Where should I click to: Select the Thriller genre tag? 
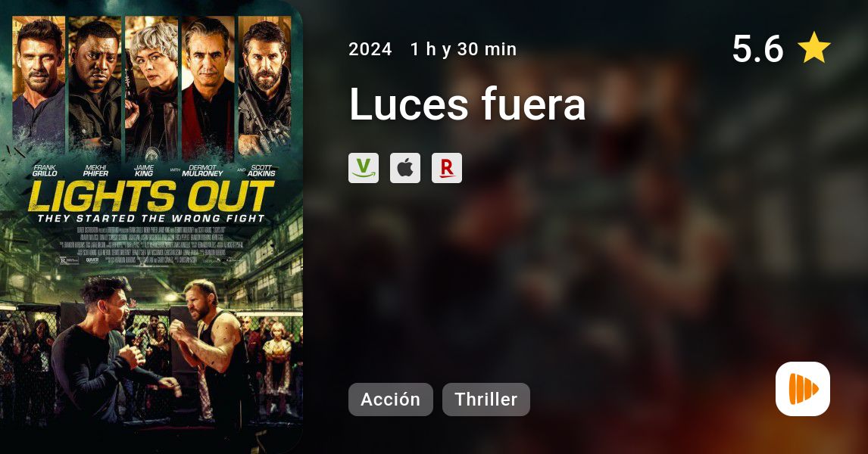pyautogui.click(x=486, y=400)
